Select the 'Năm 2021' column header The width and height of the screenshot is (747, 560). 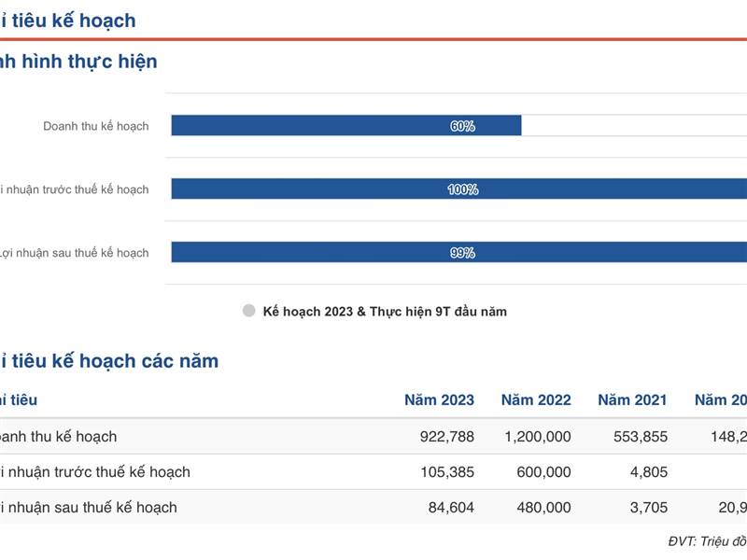(x=632, y=400)
